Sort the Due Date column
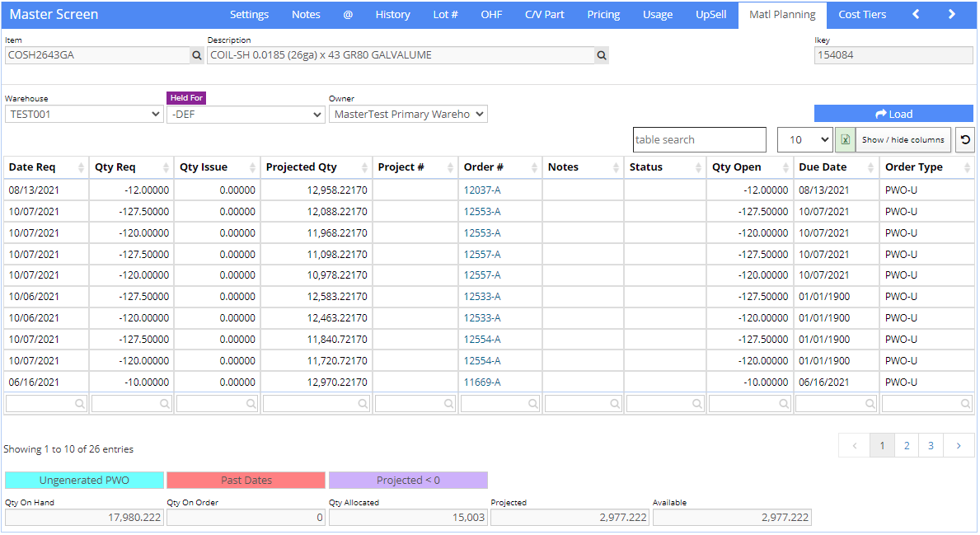Viewport: 980px width, 535px height. pyautogui.click(x=870, y=167)
